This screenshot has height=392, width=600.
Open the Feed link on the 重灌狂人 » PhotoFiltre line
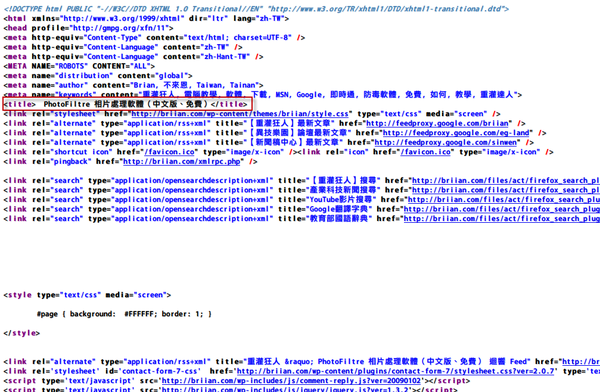[581, 362]
